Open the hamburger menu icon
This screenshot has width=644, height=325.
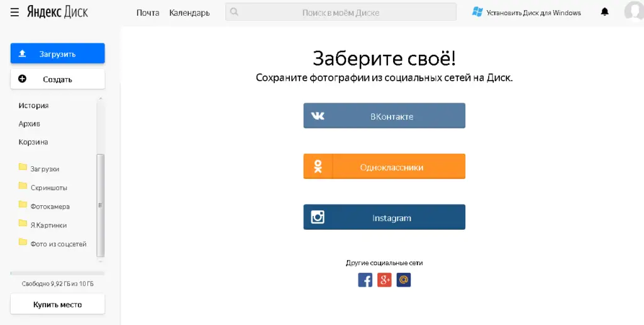pyautogui.click(x=15, y=13)
